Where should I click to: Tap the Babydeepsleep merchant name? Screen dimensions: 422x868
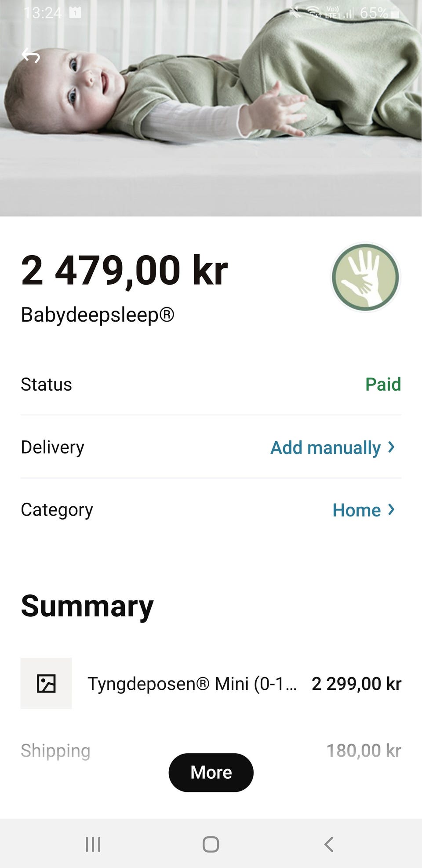[x=98, y=315]
